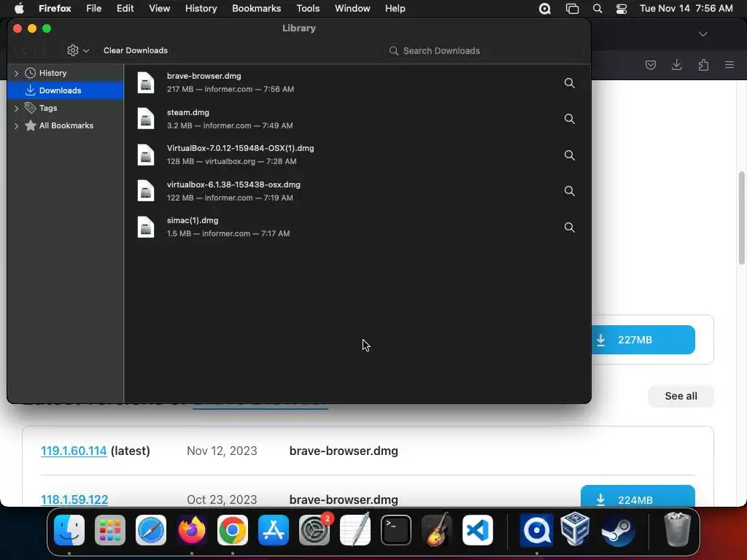Open Firefox Downloads toolbar icon
The height and width of the screenshot is (560, 747).
point(676,65)
